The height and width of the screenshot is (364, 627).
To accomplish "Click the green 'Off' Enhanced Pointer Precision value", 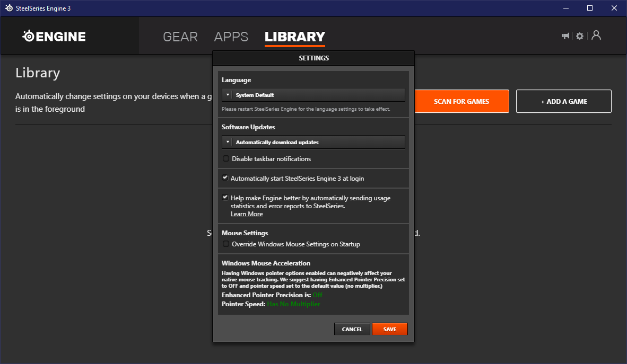I will point(318,295).
